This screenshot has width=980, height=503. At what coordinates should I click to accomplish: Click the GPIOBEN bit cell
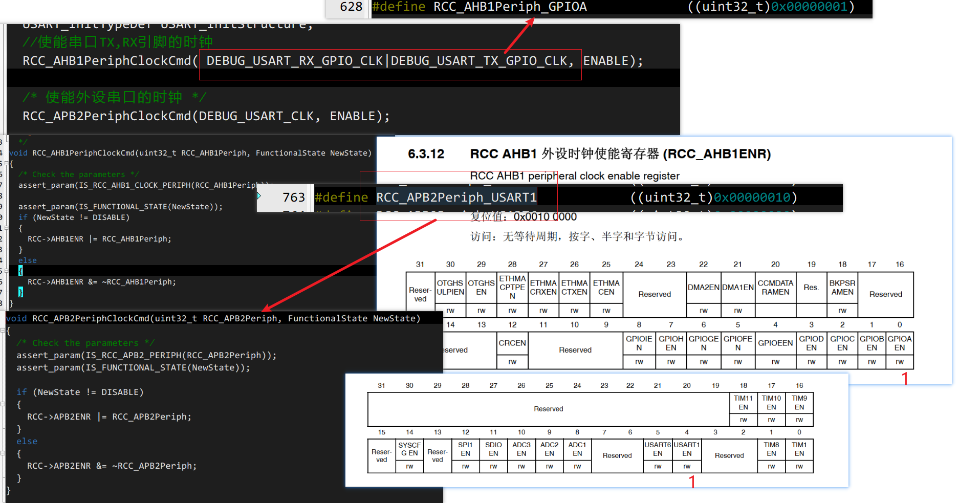click(872, 343)
